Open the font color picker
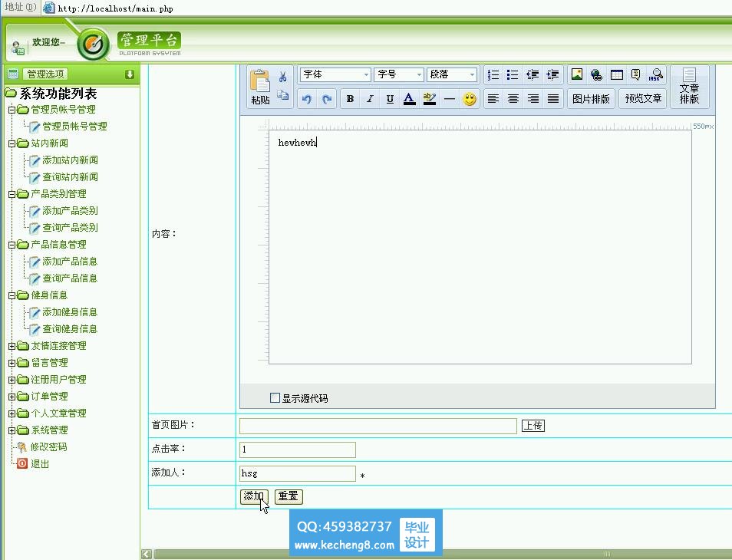Image resolution: width=732 pixels, height=560 pixels. click(410, 99)
